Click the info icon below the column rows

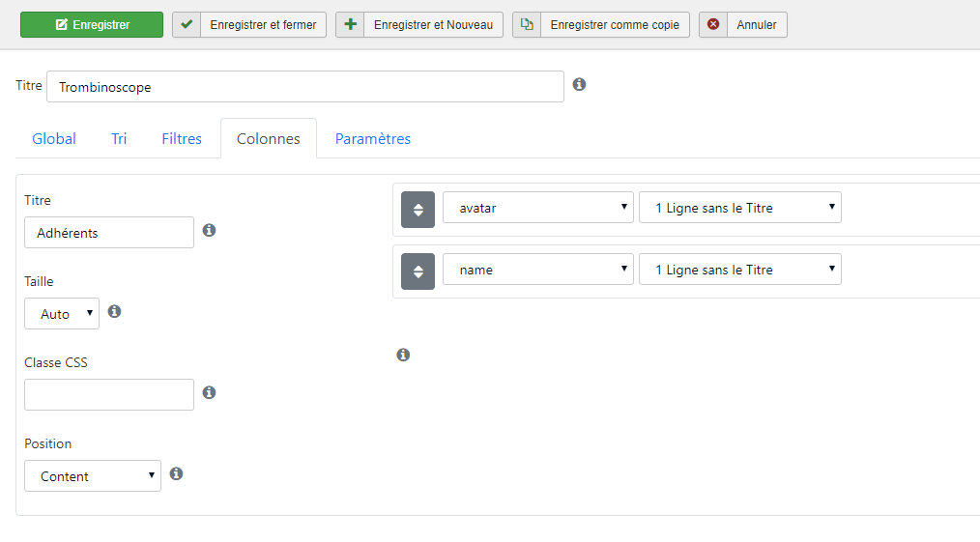[403, 355]
